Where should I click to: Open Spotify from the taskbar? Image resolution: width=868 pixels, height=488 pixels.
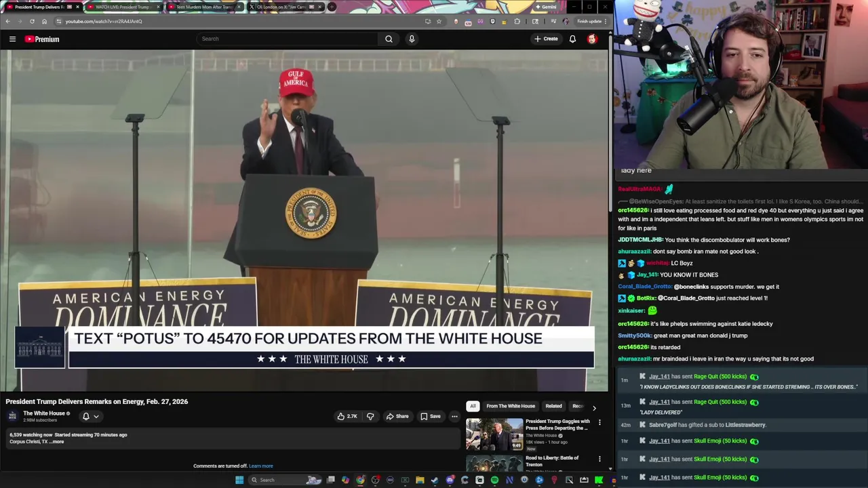(494, 480)
